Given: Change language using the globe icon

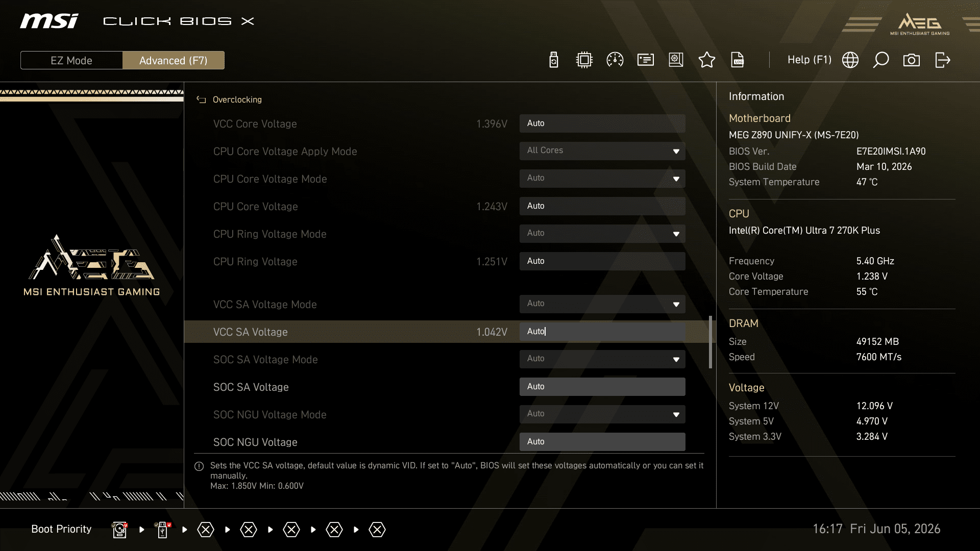Looking at the screenshot, I should pyautogui.click(x=850, y=60).
